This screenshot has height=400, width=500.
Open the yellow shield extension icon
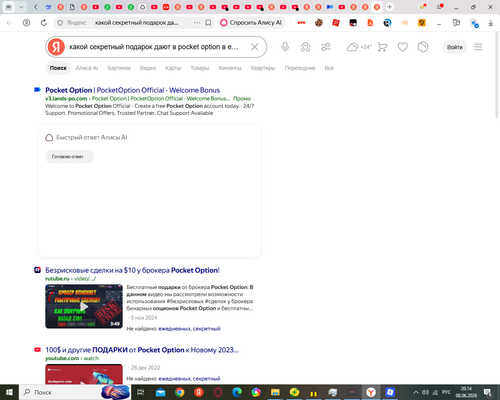(x=422, y=23)
